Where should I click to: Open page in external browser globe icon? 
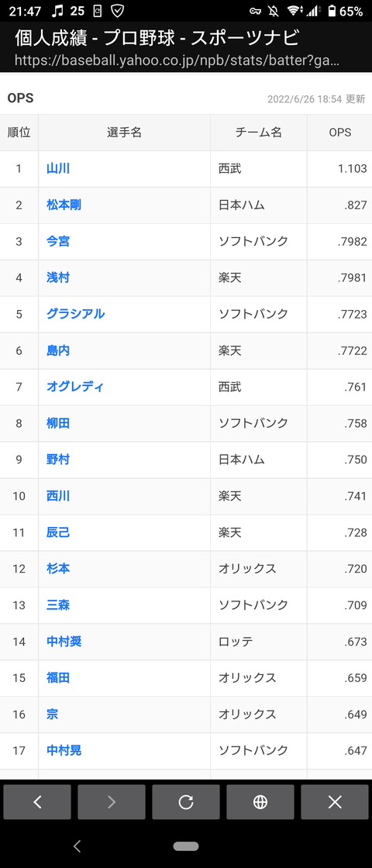tap(260, 801)
